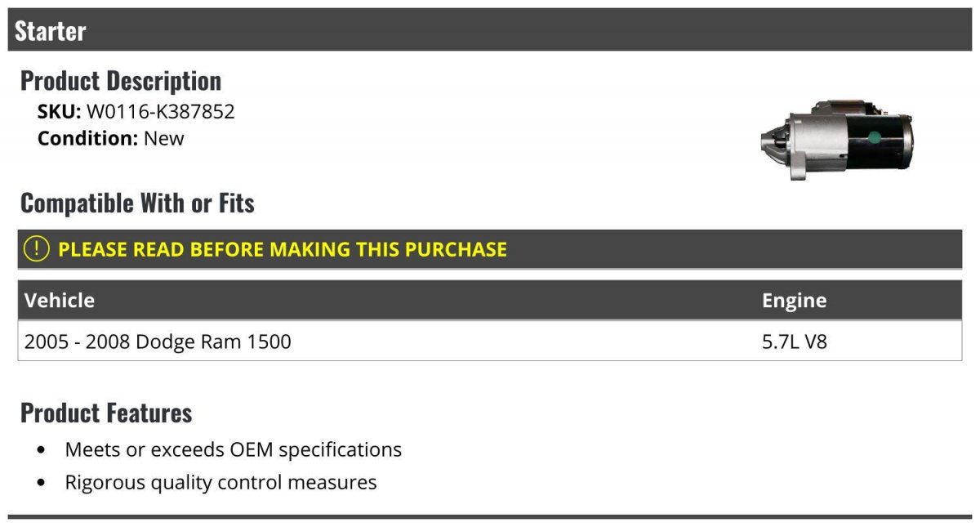
Task: Select the Product Features heading
Action: (106, 413)
